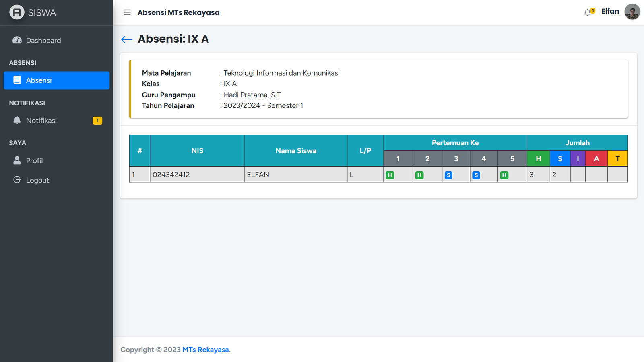
Task: Click the green H badge for meeting 1
Action: point(390,175)
